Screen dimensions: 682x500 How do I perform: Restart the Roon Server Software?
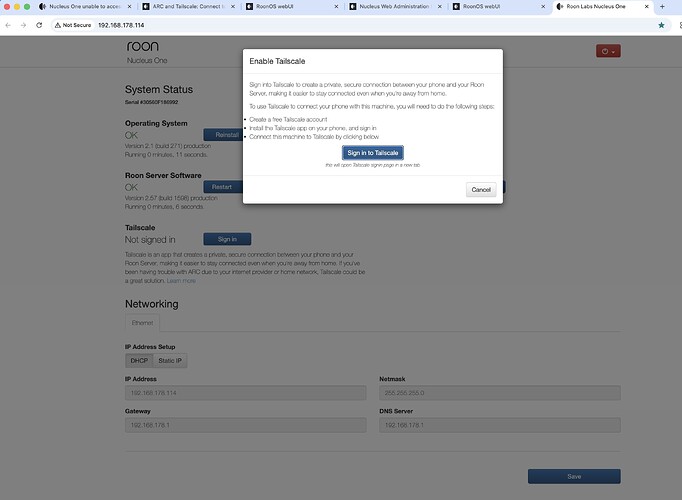(223, 187)
